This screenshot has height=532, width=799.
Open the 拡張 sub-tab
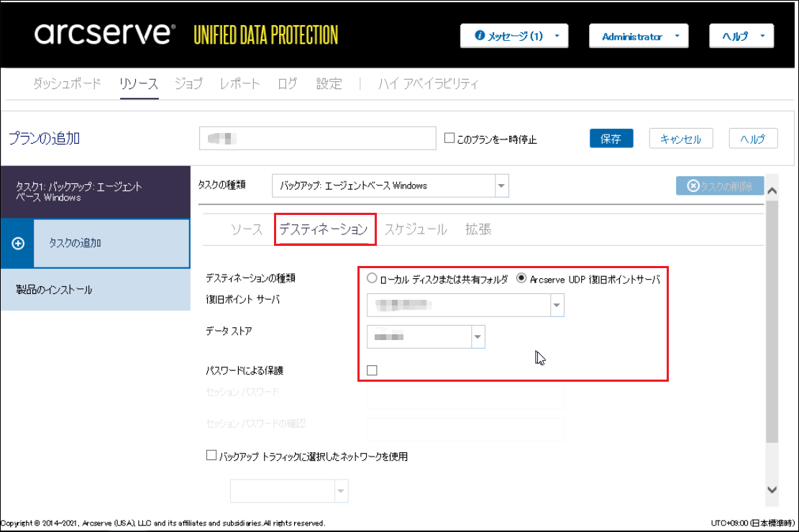point(478,229)
